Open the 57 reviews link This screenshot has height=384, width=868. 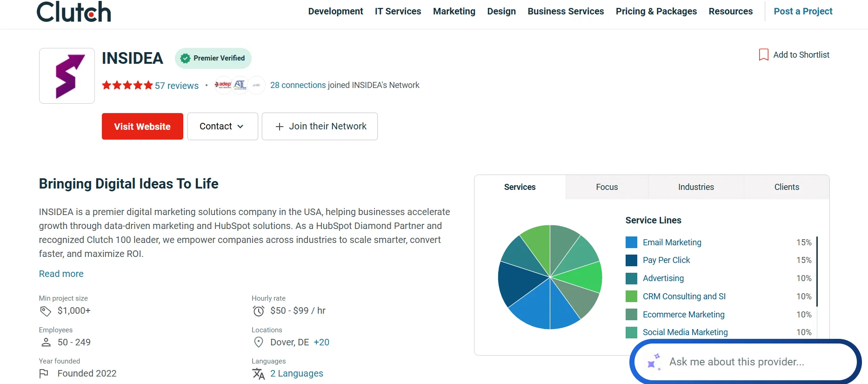tap(176, 86)
